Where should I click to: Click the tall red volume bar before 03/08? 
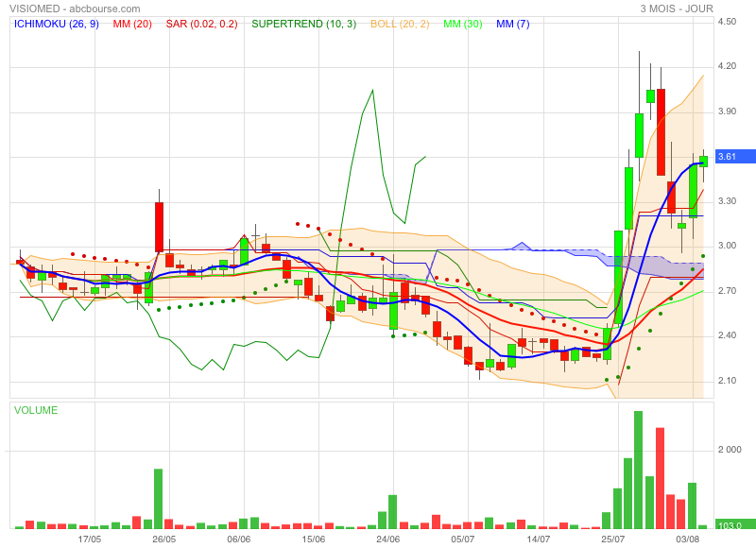[660, 478]
